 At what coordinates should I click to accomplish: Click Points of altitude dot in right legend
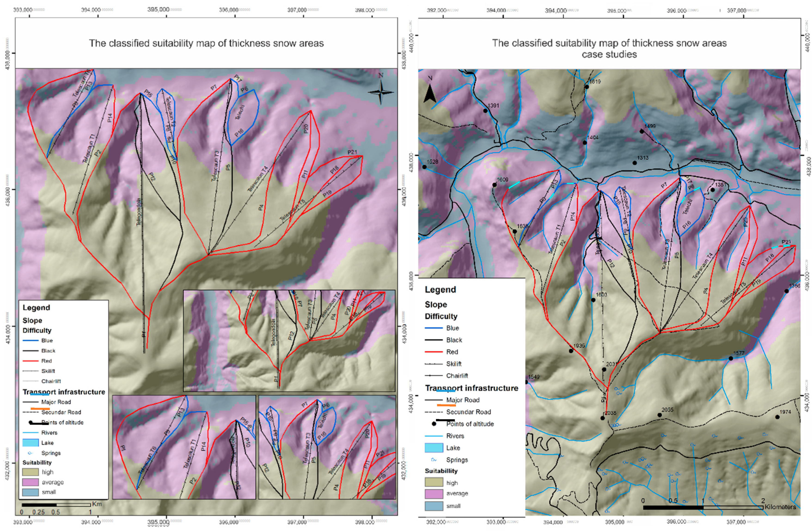[x=434, y=424]
